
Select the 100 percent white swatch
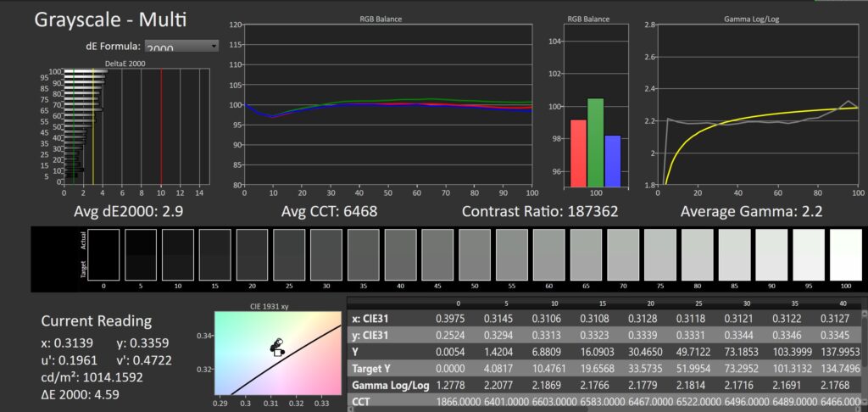pyautogui.click(x=845, y=254)
